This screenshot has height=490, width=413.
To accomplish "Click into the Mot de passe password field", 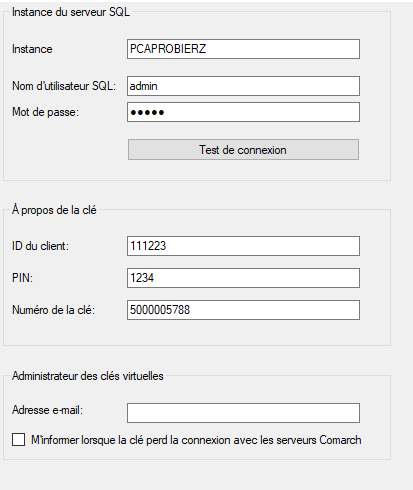I will click(243, 112).
